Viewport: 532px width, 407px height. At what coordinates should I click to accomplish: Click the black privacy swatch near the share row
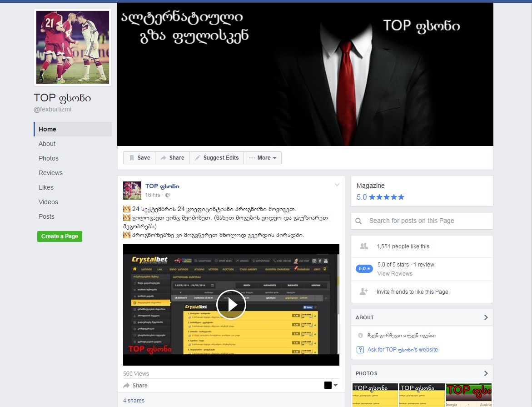(328, 385)
